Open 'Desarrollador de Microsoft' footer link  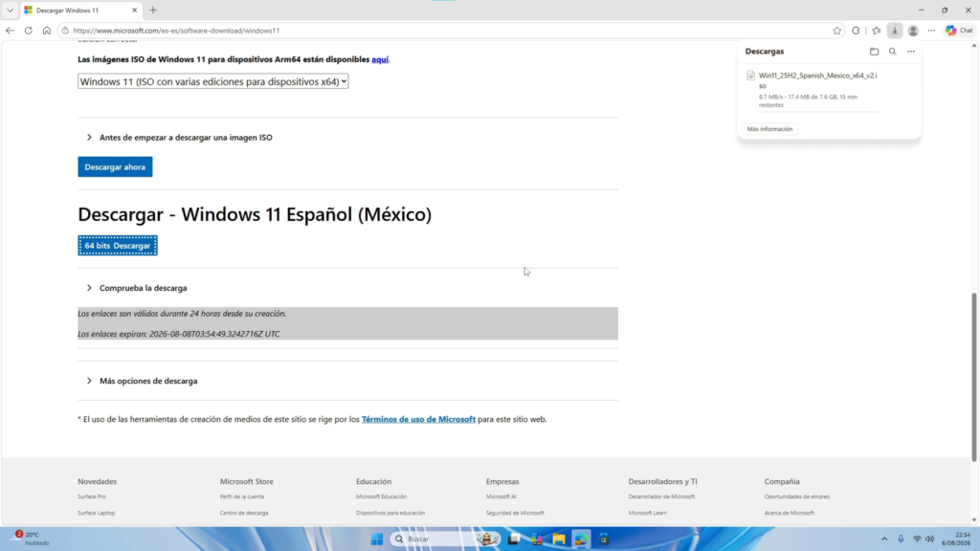pyautogui.click(x=661, y=496)
